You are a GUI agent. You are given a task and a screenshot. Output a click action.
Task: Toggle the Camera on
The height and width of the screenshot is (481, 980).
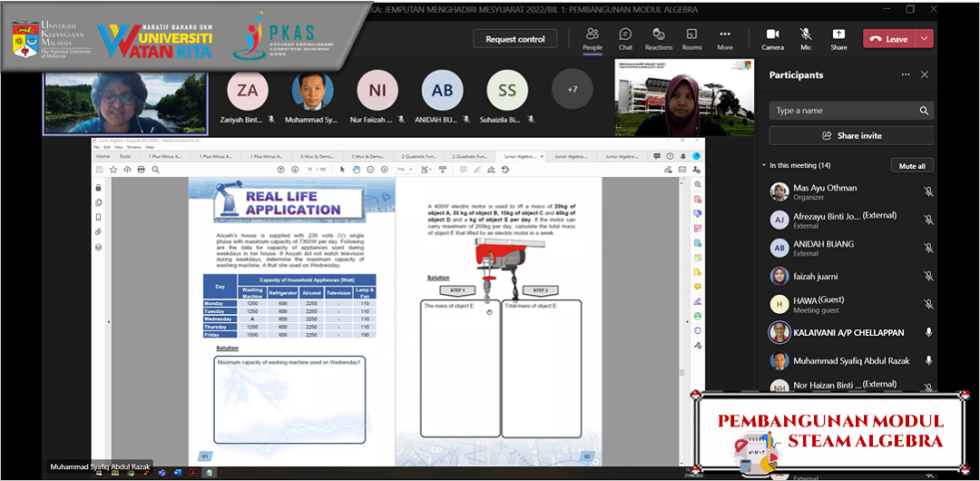tap(772, 38)
